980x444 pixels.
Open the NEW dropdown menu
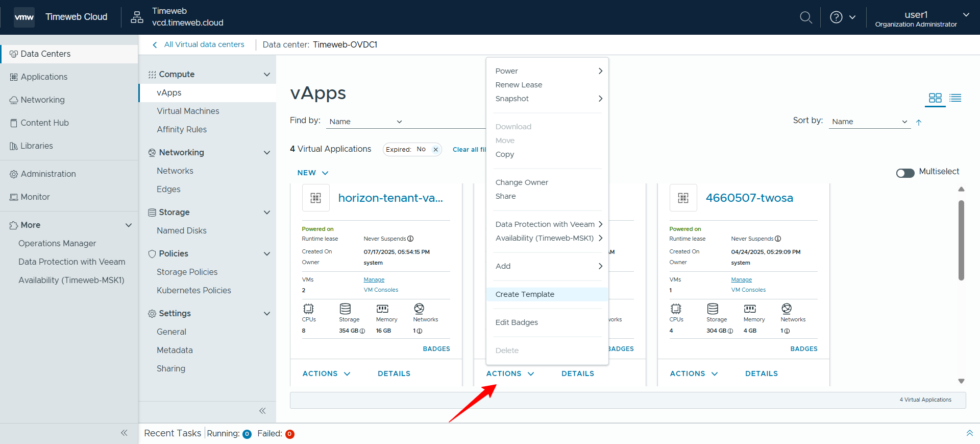coord(313,173)
